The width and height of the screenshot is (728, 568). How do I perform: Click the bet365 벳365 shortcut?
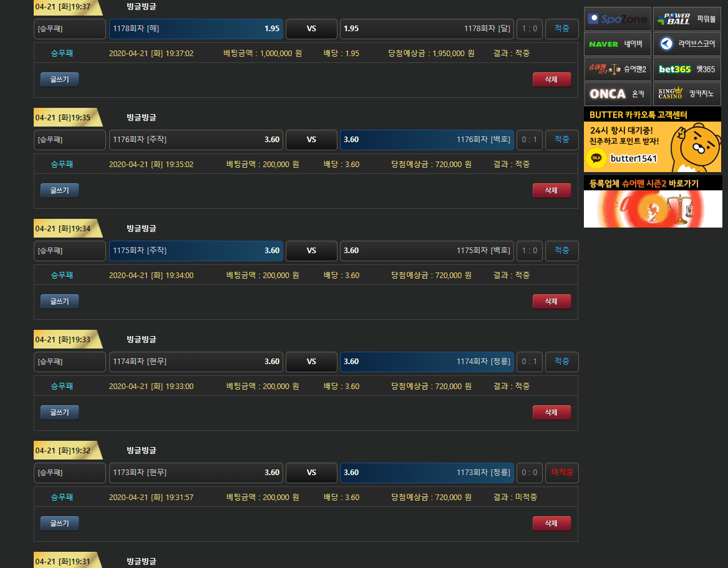[687, 69]
